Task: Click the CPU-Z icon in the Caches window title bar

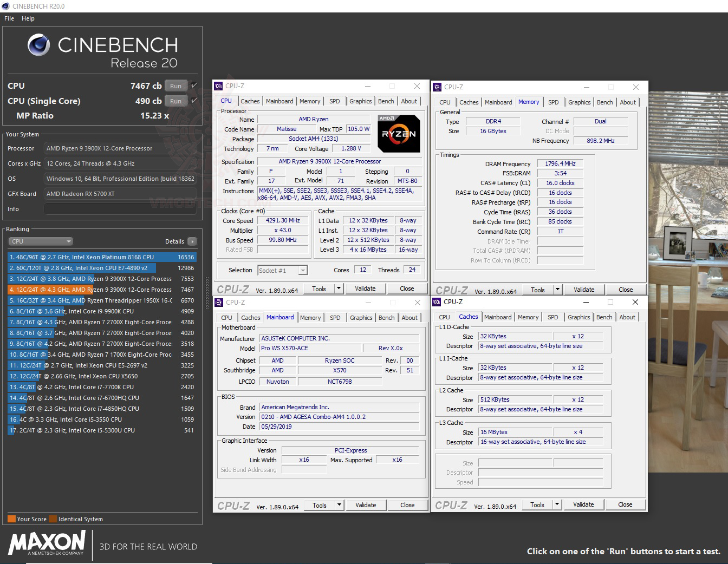Action: 437,302
